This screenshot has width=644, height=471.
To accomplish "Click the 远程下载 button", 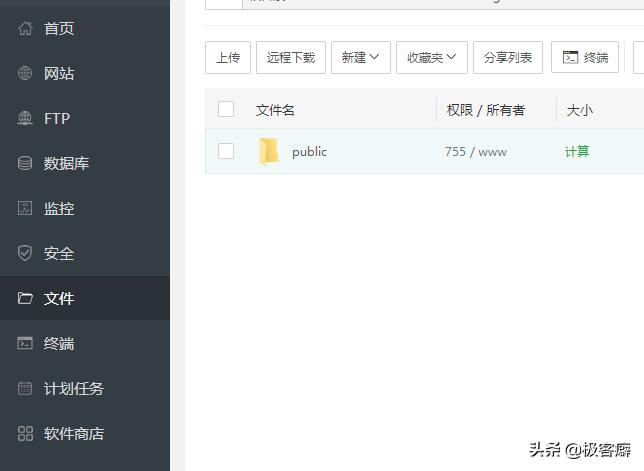I will (x=291, y=57).
